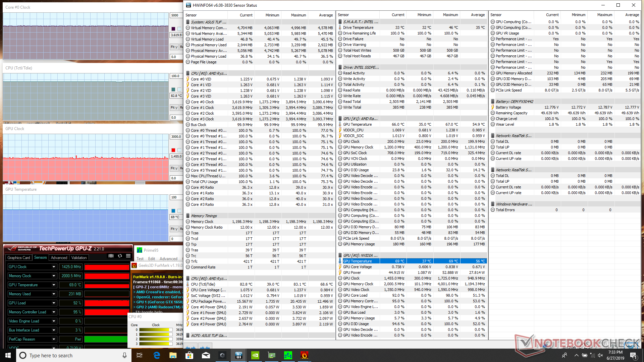Image resolution: width=644 pixels, height=362 pixels.
Task: Open the Edit menu in Prime95
Action: [x=152, y=259]
